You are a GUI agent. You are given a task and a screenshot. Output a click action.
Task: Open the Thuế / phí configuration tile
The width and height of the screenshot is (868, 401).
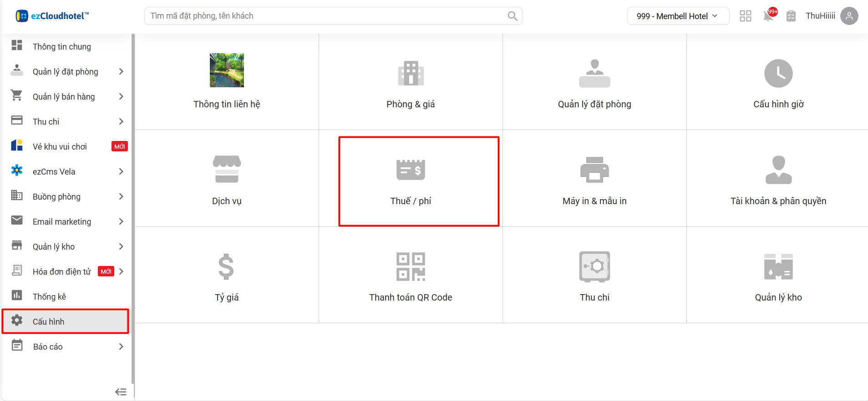pyautogui.click(x=411, y=181)
